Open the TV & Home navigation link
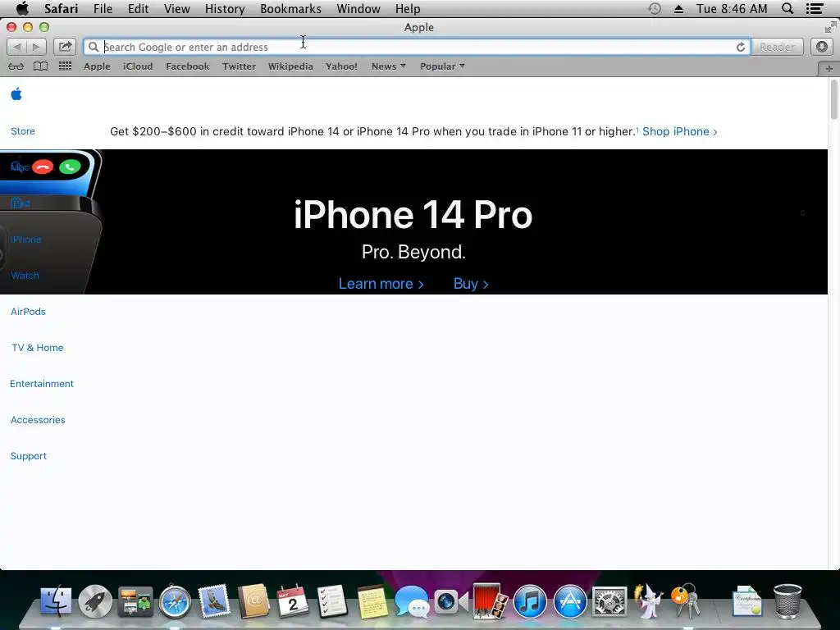Viewport: 840px width, 630px height. pyautogui.click(x=38, y=348)
